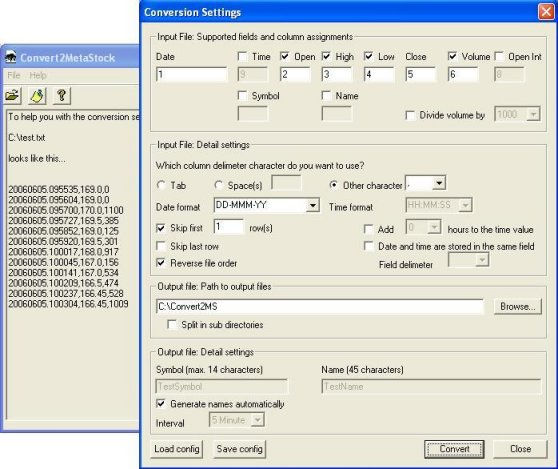Enable the Divide volume by checkbox

click(410, 115)
